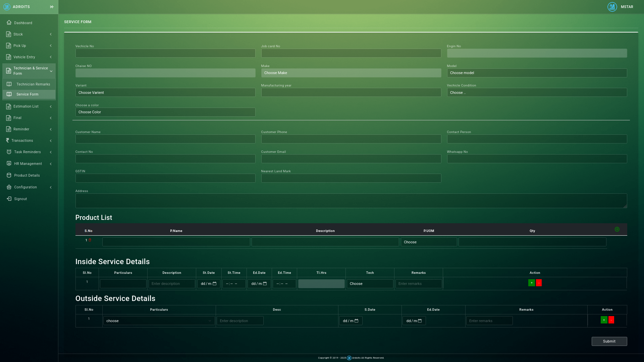Click green plus button in Inside Service row
Image resolution: width=644 pixels, height=362 pixels.
(x=532, y=283)
